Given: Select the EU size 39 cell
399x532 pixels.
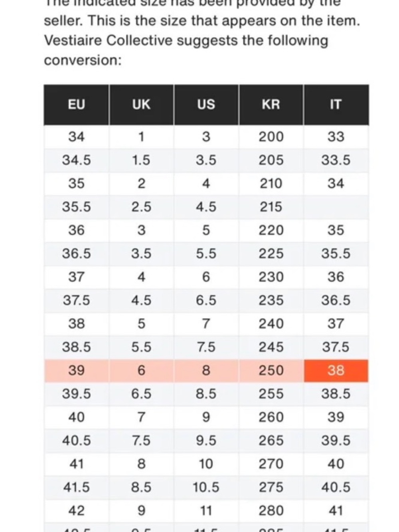Looking at the screenshot, I should coord(76,371).
